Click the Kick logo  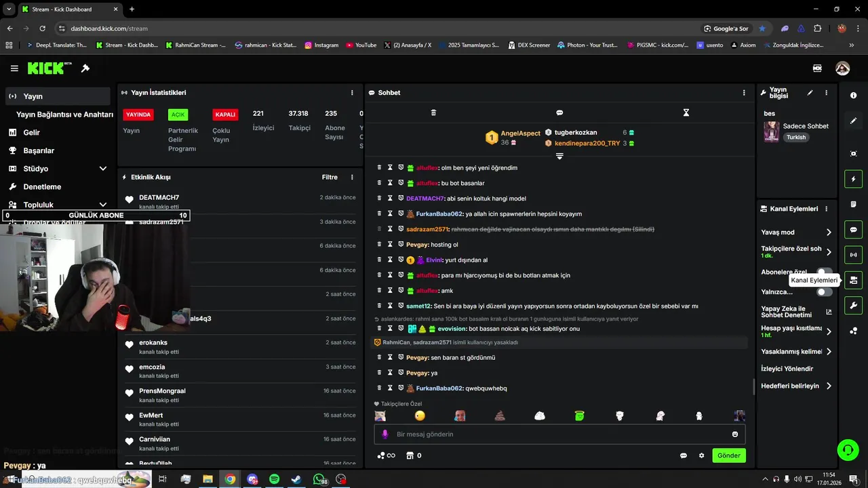[x=50, y=68]
